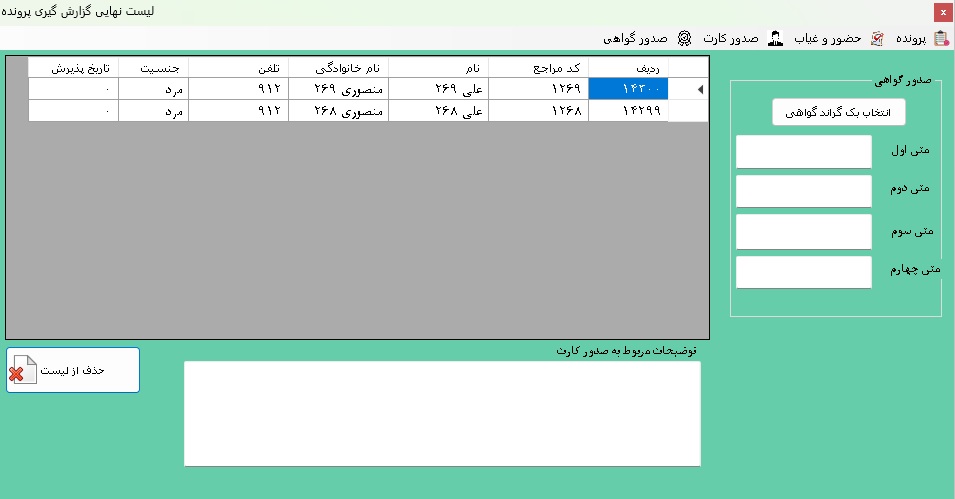This screenshot has height=499, width=955.
Task: Select the متن چهارم text field
Action: pyautogui.click(x=803, y=272)
